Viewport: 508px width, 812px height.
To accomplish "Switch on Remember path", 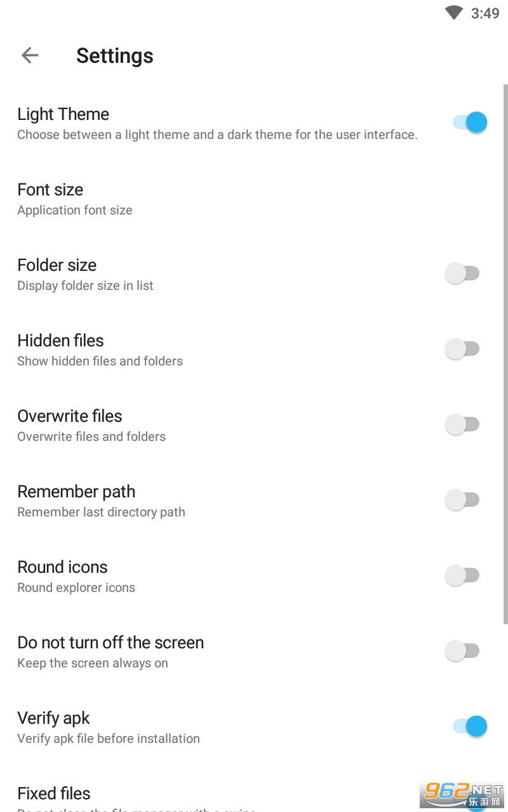I will [462, 500].
